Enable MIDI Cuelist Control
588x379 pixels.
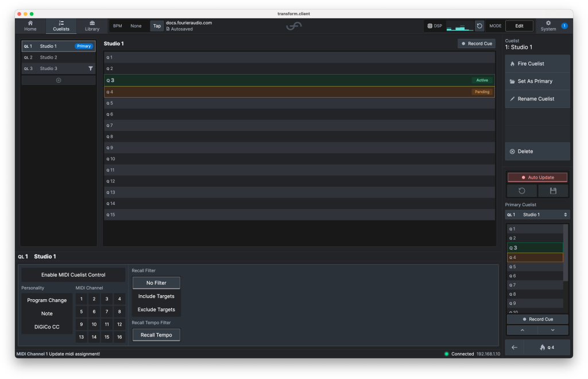point(73,275)
